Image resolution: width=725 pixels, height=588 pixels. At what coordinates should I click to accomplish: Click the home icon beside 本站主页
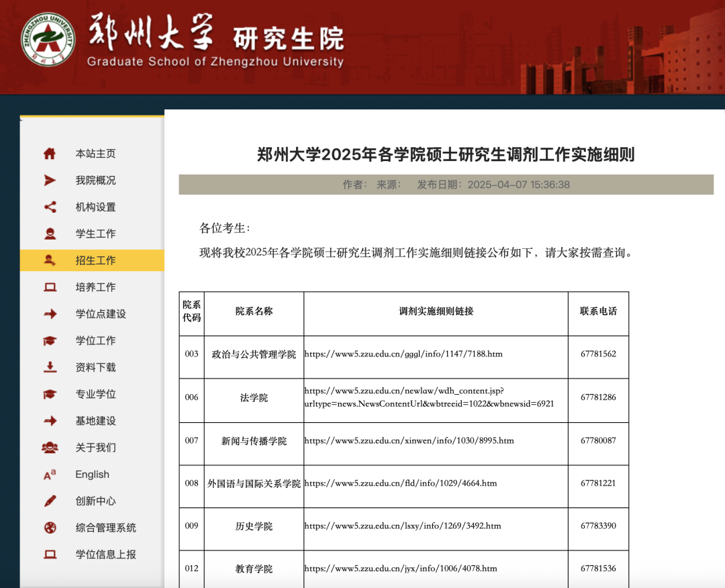click(x=50, y=154)
